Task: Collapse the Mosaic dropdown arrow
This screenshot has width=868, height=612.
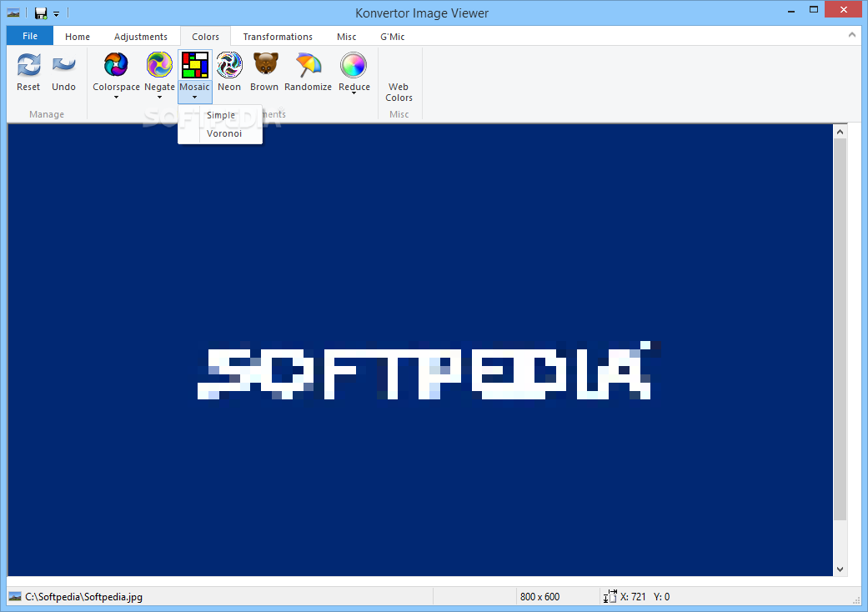Action: [195, 98]
